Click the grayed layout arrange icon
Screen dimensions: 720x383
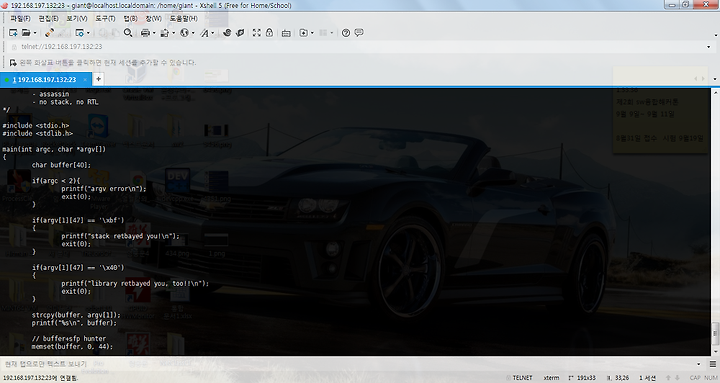coord(323,33)
